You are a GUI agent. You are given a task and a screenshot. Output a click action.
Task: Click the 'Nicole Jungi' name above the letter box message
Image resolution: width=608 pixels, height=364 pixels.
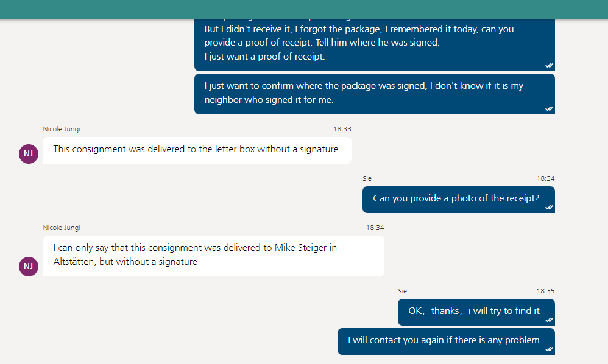click(x=62, y=129)
